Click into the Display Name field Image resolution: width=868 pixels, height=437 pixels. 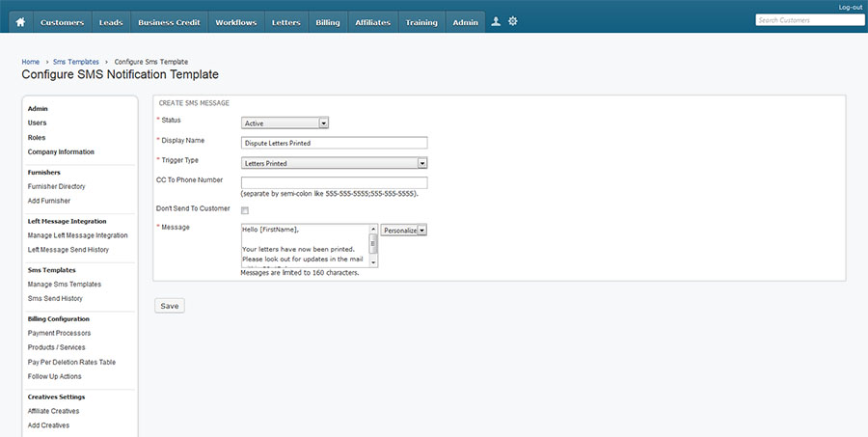[x=334, y=143]
